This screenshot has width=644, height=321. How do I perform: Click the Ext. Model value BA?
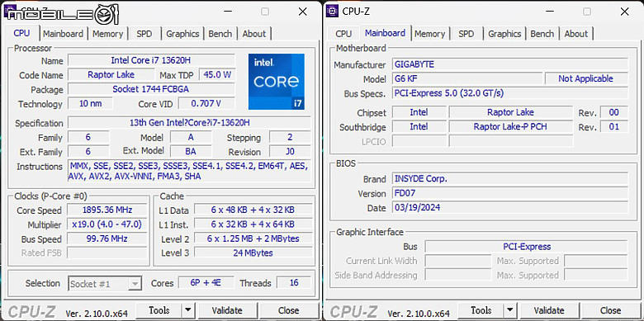191,152
